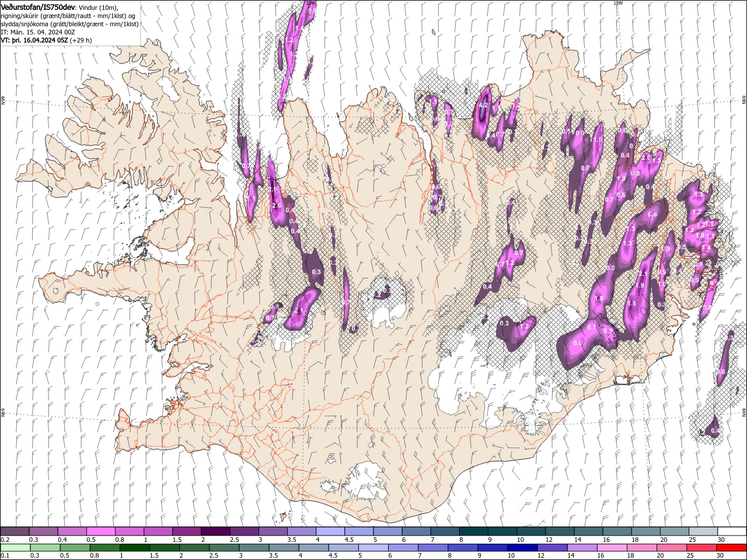Click the Veðurstofan/IS750dev title text
747x560 pixels.
pyautogui.click(x=38, y=6)
